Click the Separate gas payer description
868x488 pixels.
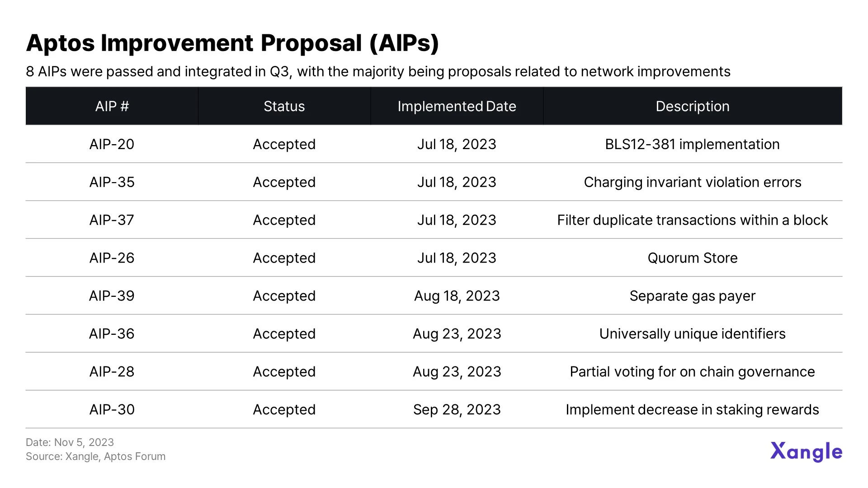(x=692, y=296)
